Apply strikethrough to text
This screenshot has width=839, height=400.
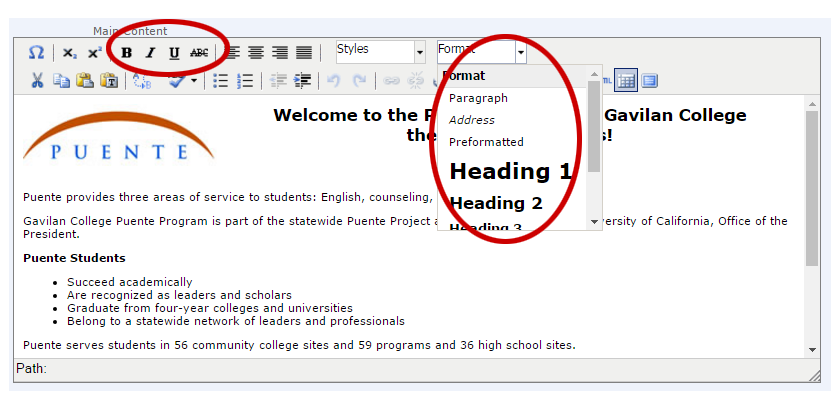tap(199, 53)
